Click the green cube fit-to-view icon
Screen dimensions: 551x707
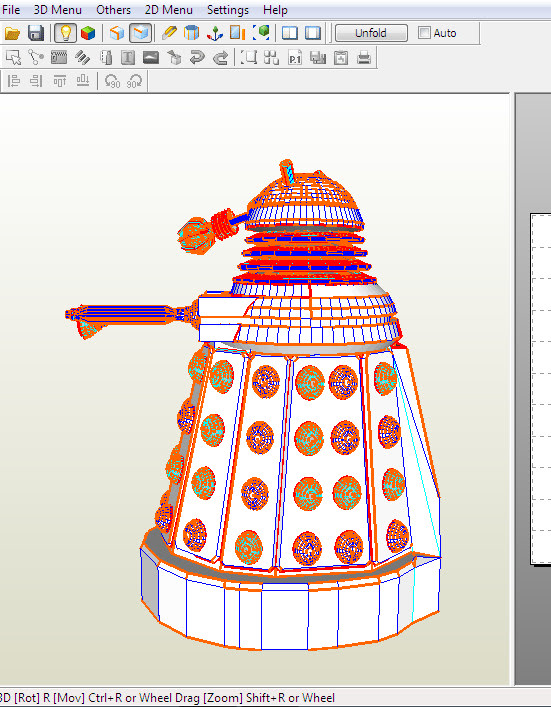click(x=262, y=33)
